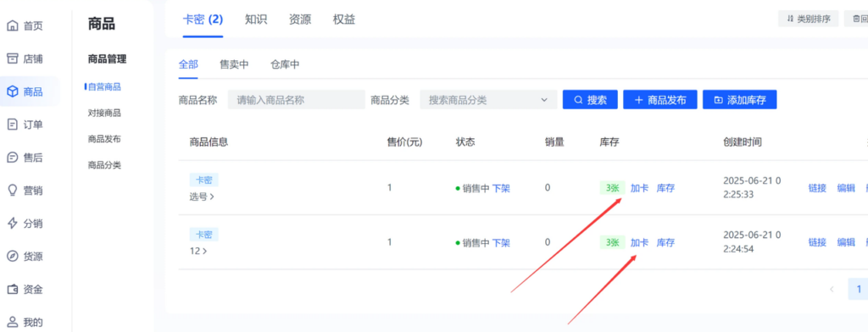This screenshot has height=332, width=868.
Task: Click the 库存 column header
Action: [x=609, y=142]
